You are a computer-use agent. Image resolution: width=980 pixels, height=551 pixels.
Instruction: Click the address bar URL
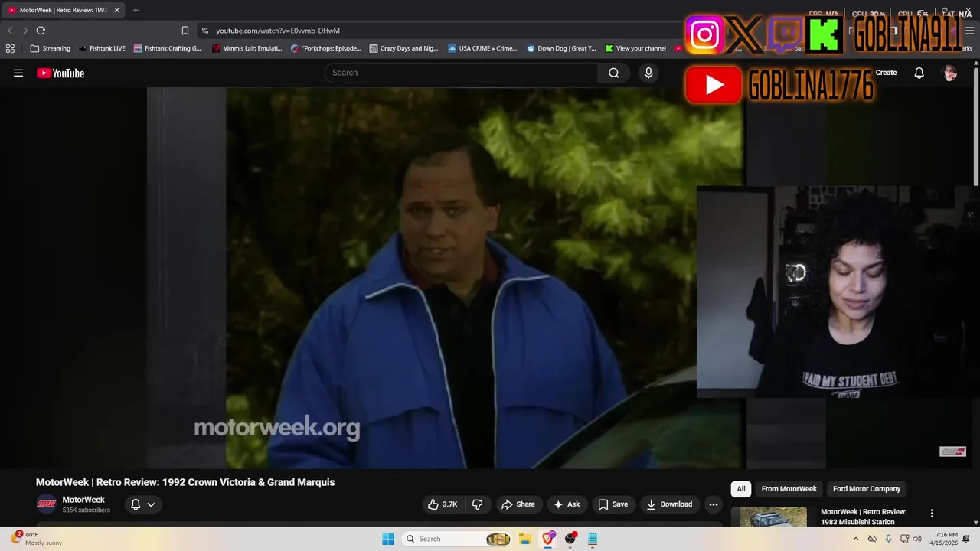[278, 31]
